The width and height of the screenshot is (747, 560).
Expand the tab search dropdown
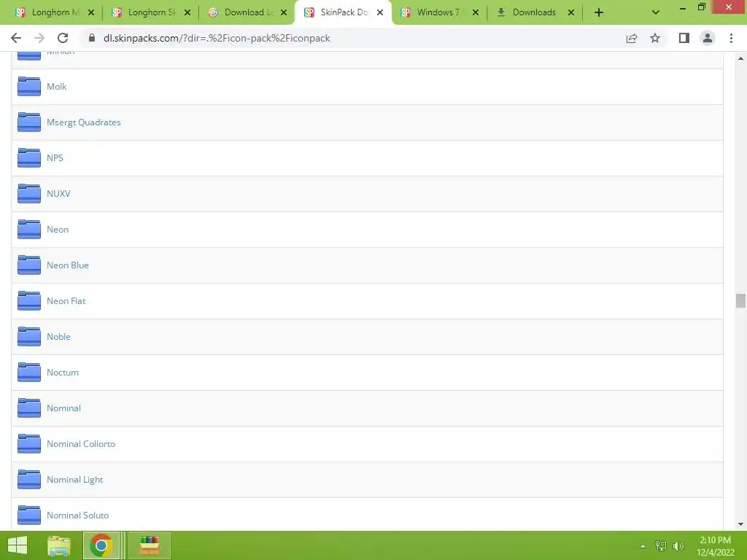(656, 12)
